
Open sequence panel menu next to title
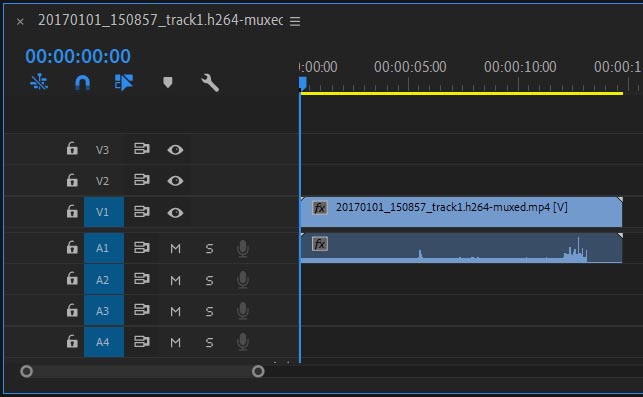[295, 21]
